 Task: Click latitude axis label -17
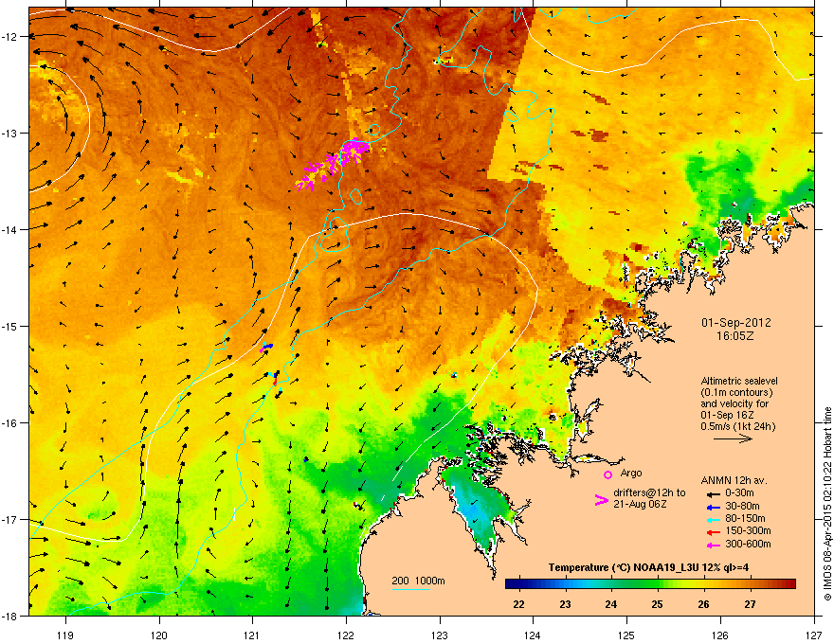point(10,520)
